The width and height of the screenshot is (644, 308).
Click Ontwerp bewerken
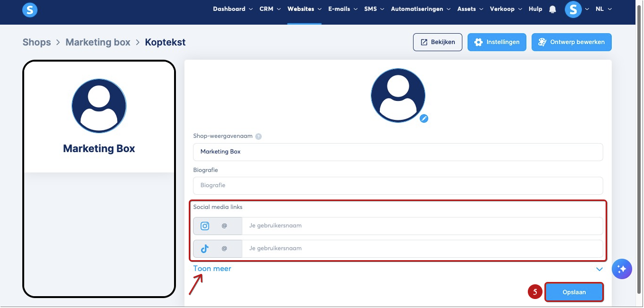pos(571,42)
